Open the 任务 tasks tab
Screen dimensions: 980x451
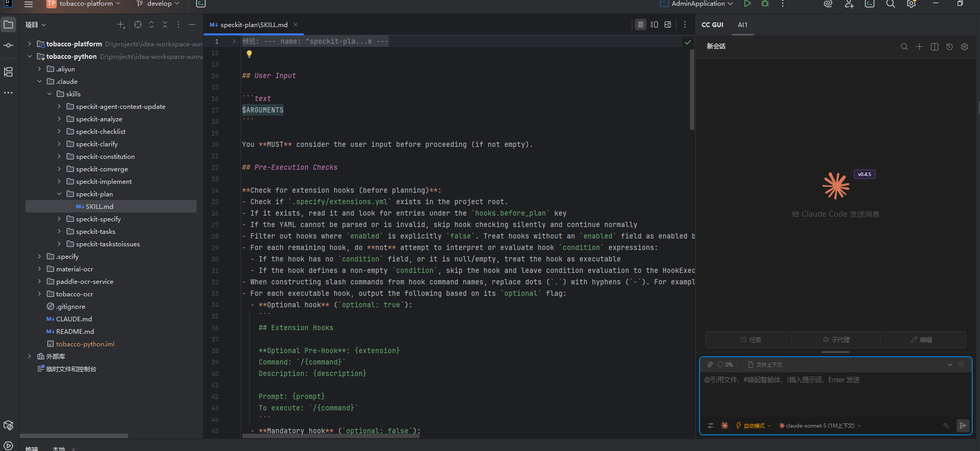750,340
